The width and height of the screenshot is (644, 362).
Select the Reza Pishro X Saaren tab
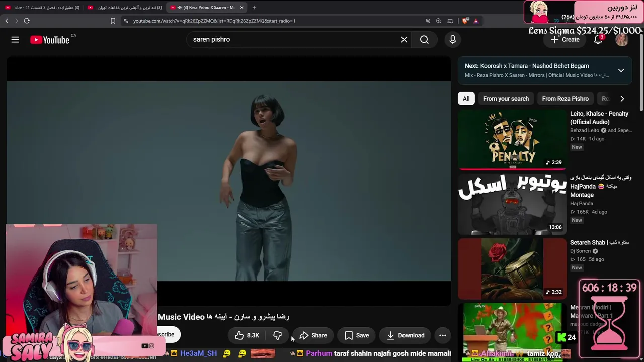[x=206, y=7]
